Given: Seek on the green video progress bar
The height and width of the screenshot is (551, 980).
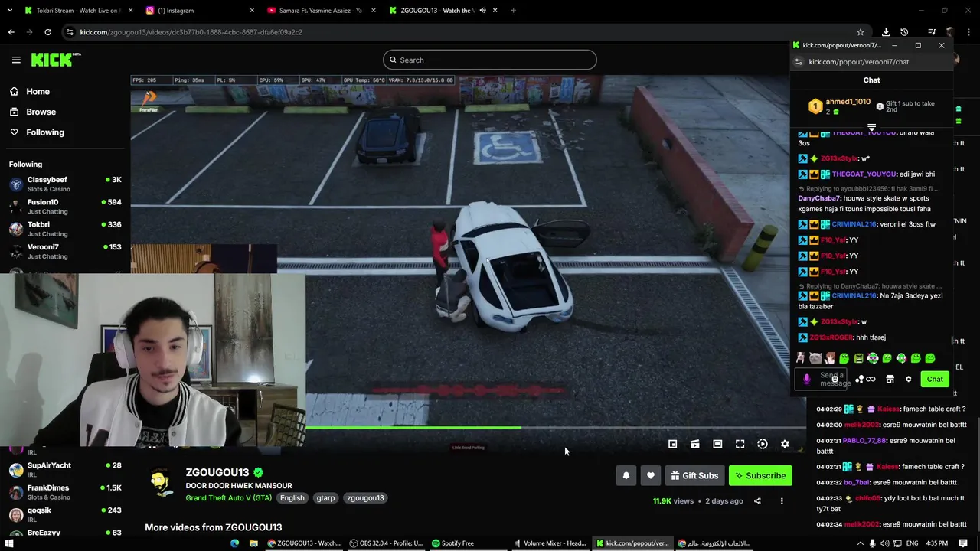Looking at the screenshot, I should coord(555,428).
